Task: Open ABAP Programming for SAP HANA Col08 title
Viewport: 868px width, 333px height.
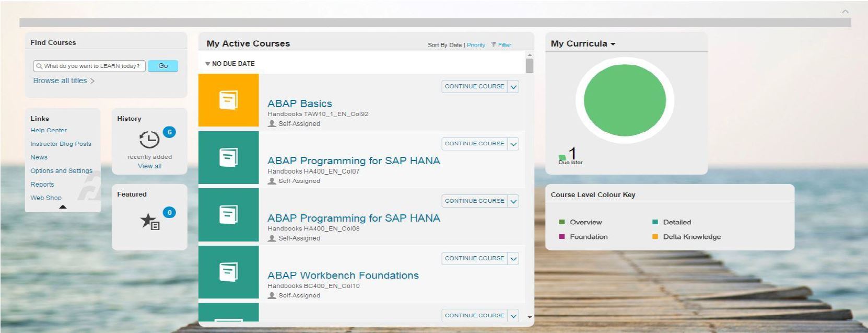Action: tap(354, 218)
